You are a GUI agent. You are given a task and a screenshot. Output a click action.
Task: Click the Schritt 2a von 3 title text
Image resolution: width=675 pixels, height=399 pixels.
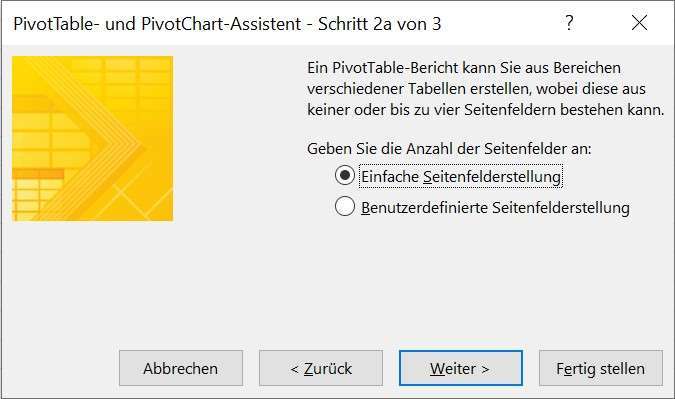380,24
